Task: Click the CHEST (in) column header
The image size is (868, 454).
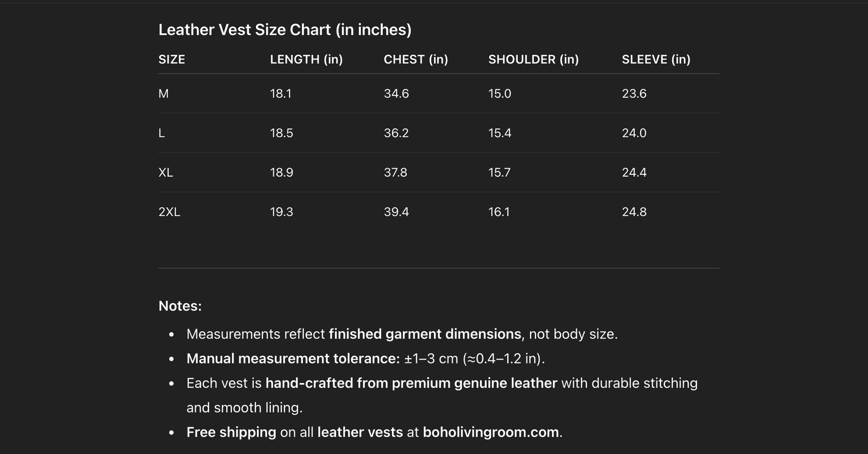Action: pyautogui.click(x=416, y=59)
